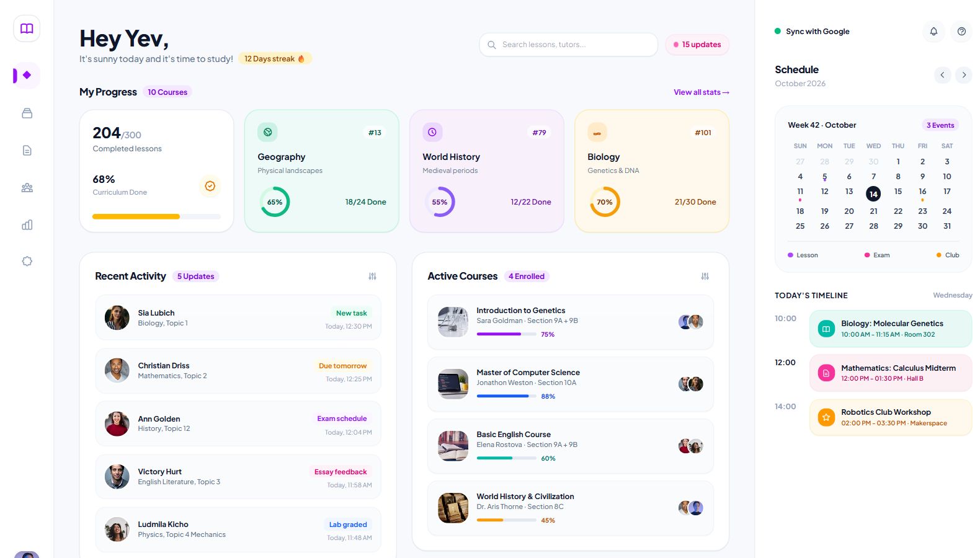The height and width of the screenshot is (558, 980).
Task: Click the World History #79 rank badge
Action: click(x=539, y=133)
